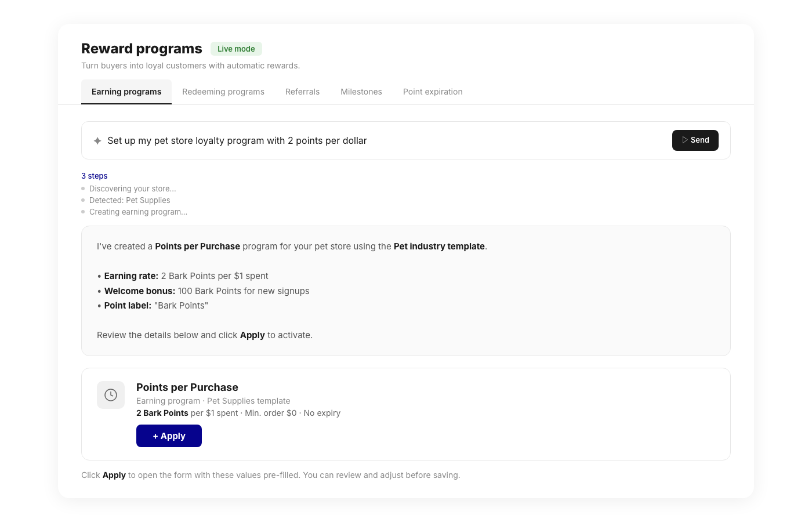Switch to the Redeeming programs tab
The image size is (812, 522).
point(223,92)
